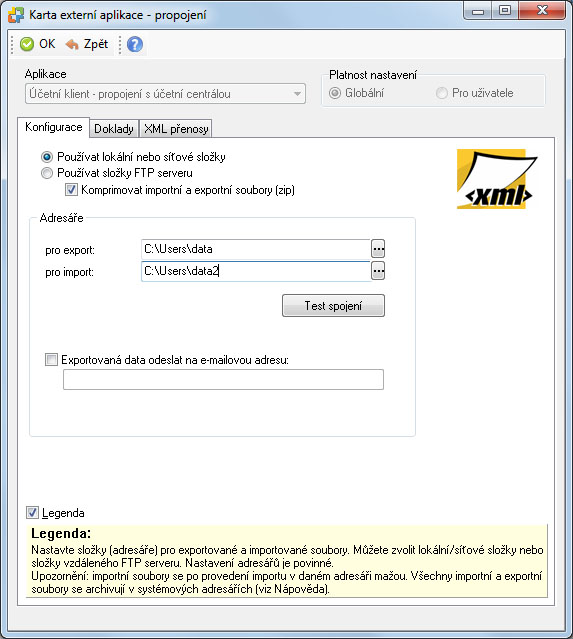Switch to the Doklady tab

[114, 129]
